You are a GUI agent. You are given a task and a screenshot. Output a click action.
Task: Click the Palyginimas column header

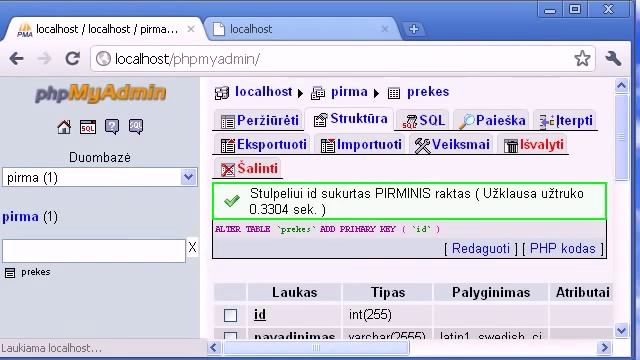tap(491, 292)
